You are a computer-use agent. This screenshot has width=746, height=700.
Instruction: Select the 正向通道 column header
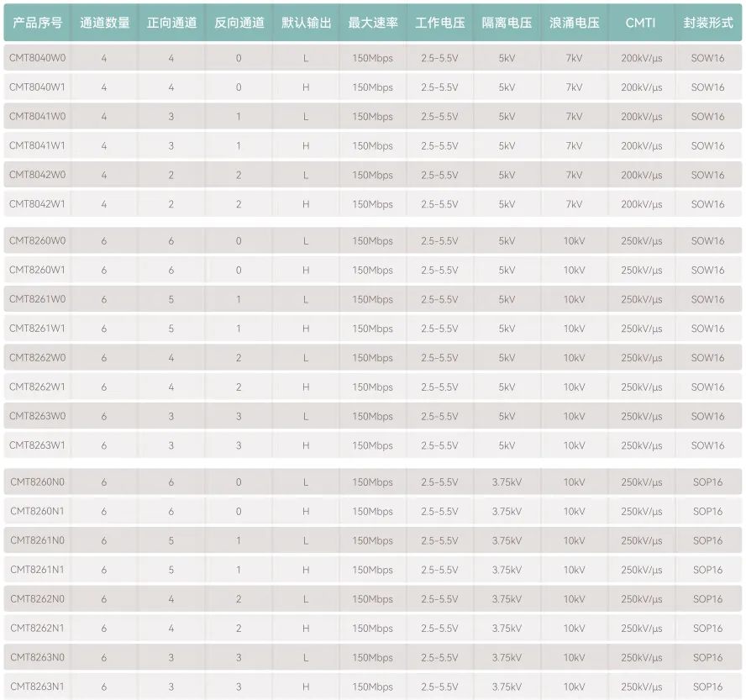(171, 23)
